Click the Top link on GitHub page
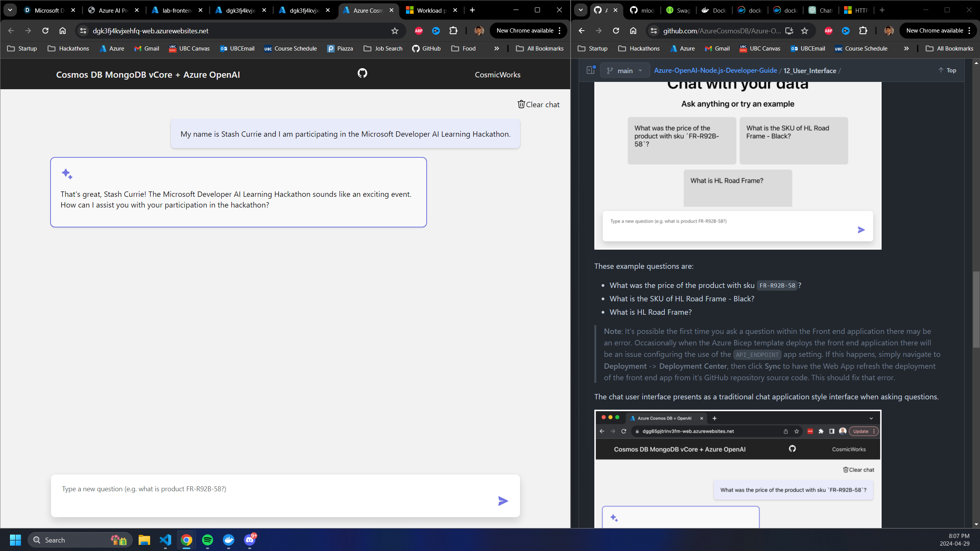This screenshot has width=980, height=551. (x=947, y=70)
